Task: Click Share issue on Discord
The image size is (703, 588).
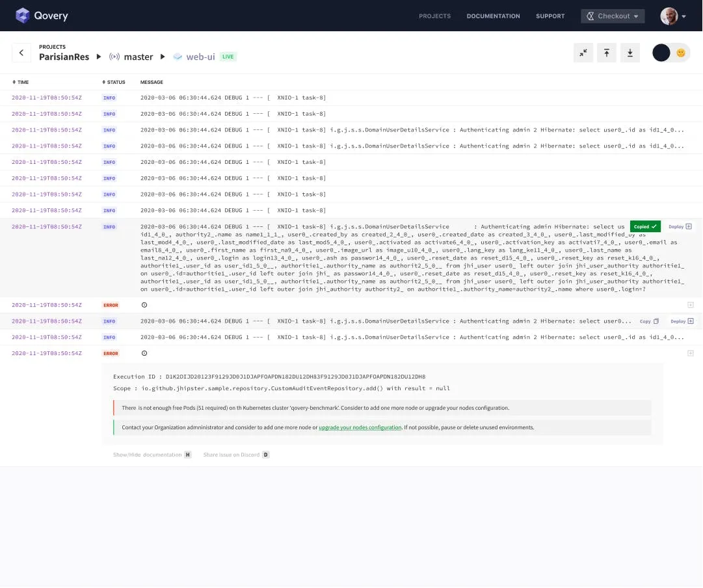Action: pos(232,455)
